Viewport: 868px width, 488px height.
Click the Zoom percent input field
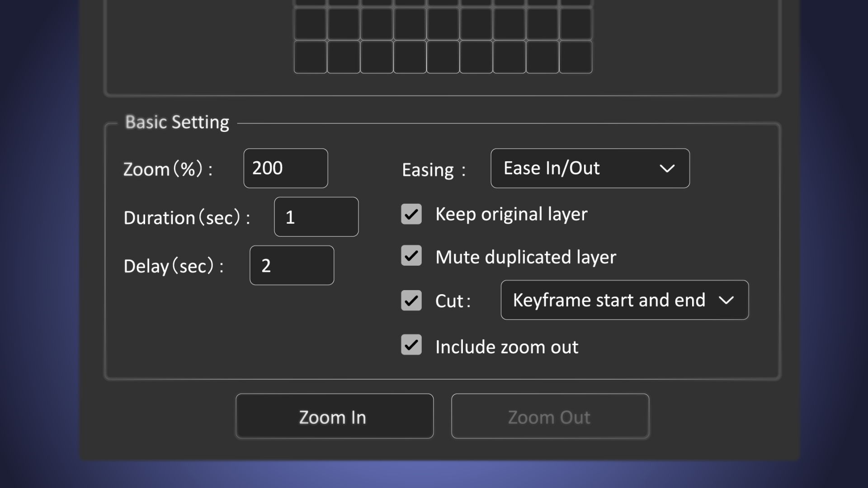pos(285,168)
